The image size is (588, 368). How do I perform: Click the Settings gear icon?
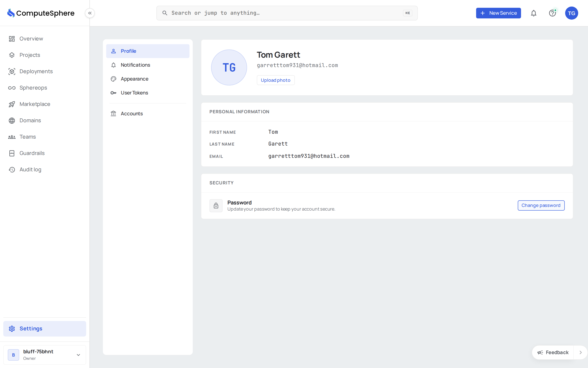pyautogui.click(x=12, y=329)
